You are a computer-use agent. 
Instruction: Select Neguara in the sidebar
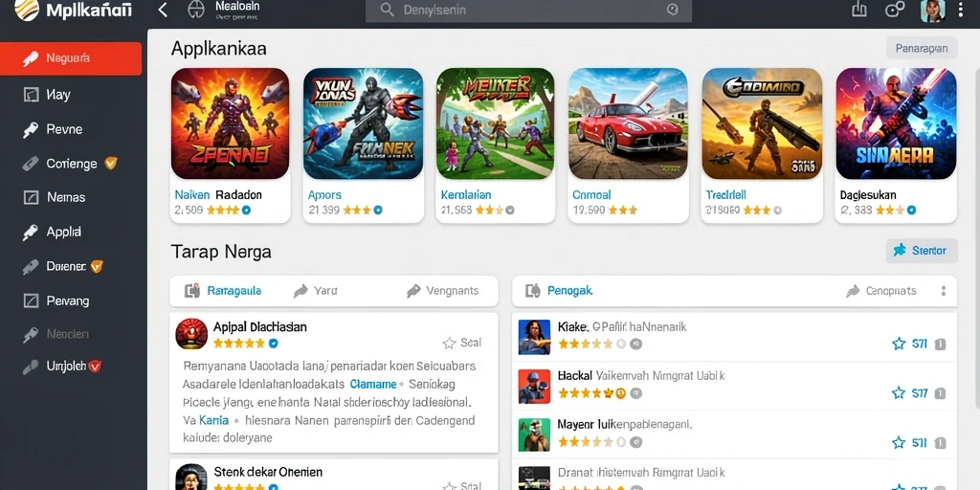tap(71, 58)
